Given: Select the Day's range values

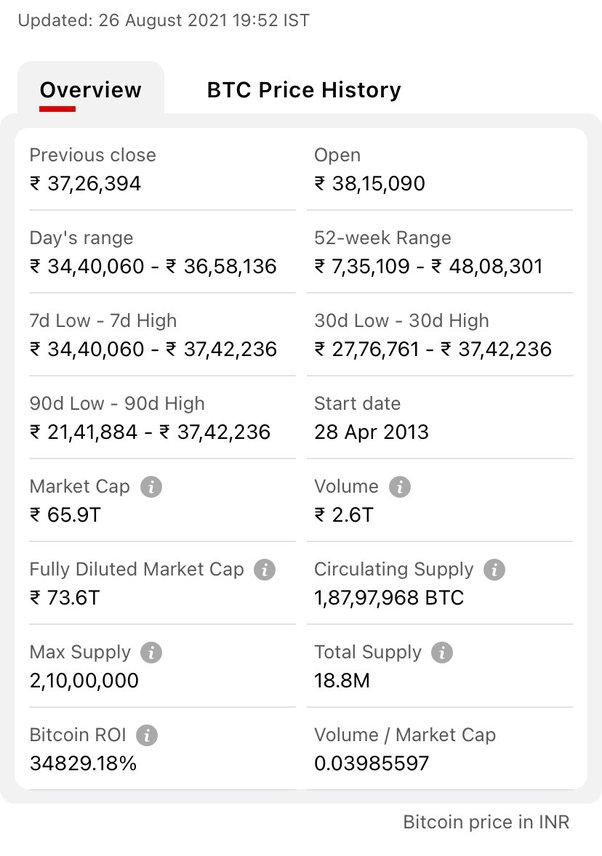Looking at the screenshot, I should click(153, 266).
